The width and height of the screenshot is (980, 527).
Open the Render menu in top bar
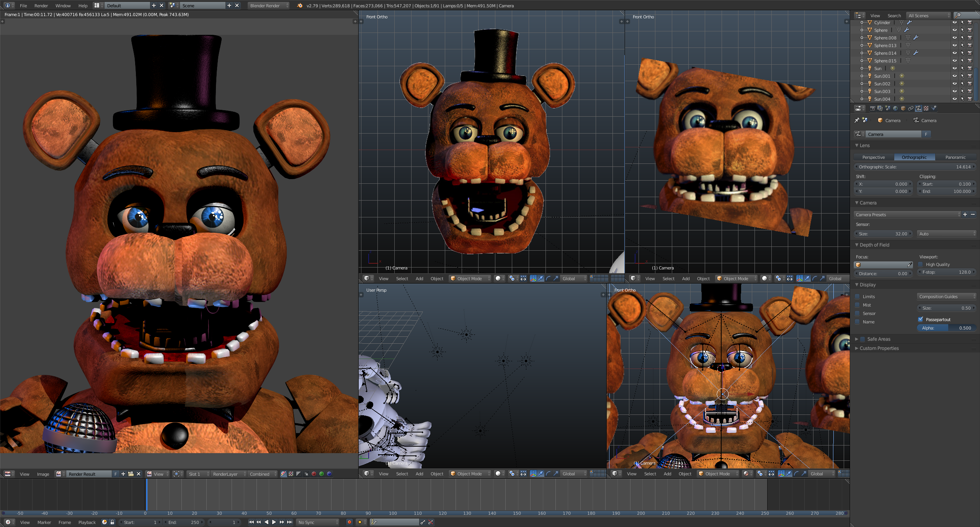click(x=41, y=5)
